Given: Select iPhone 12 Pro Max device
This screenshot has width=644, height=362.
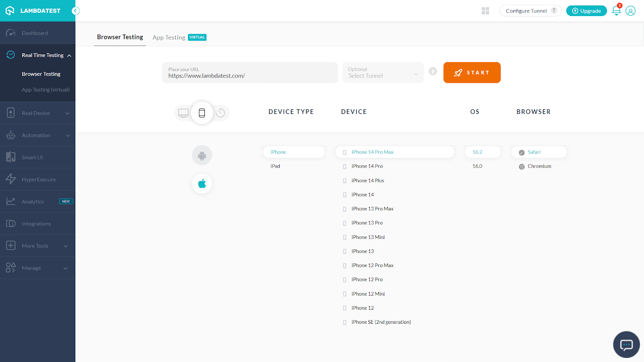Looking at the screenshot, I should click(372, 265).
